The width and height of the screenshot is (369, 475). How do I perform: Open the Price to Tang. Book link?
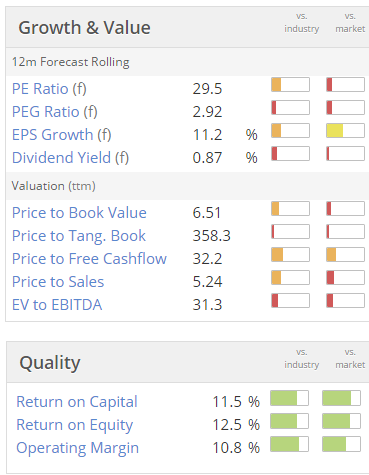point(79,236)
